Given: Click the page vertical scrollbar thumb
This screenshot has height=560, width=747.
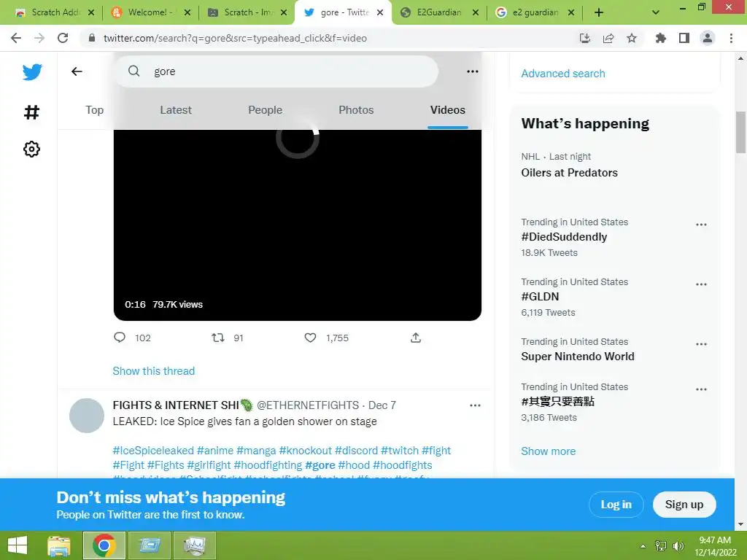Looking at the screenshot, I should coord(740,133).
